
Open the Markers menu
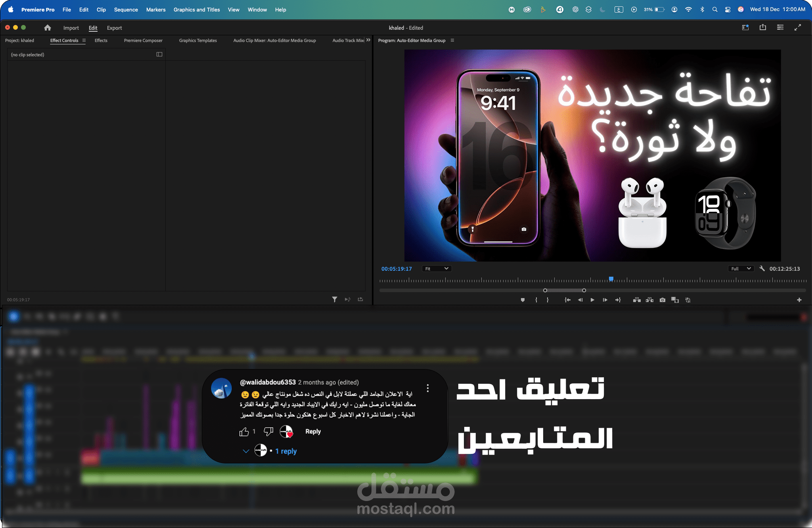pyautogui.click(x=156, y=10)
